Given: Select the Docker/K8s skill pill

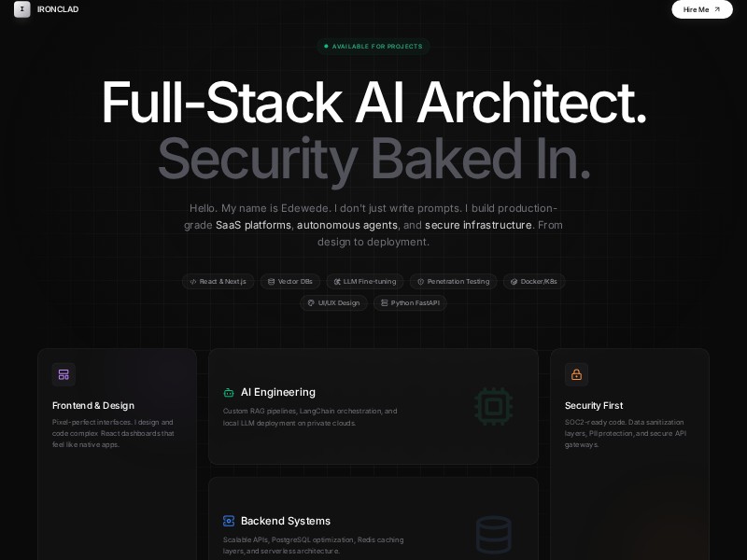Looking at the screenshot, I should coord(534,281).
